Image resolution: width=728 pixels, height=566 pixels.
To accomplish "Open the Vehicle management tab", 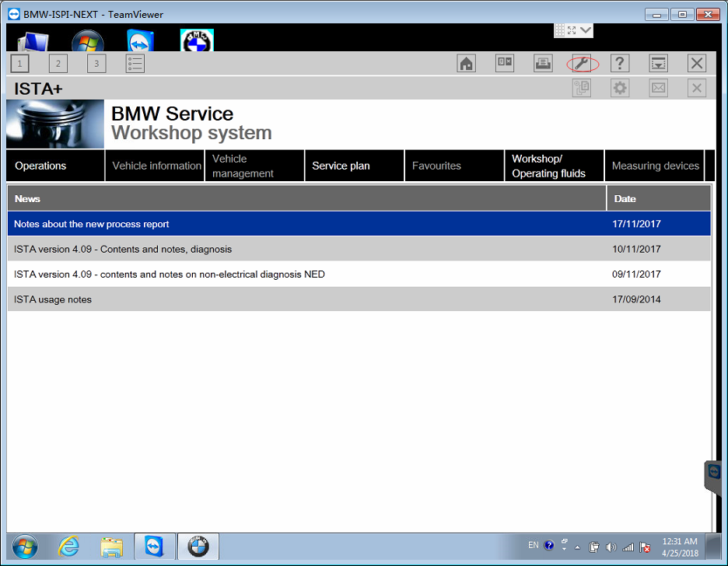I will (255, 166).
